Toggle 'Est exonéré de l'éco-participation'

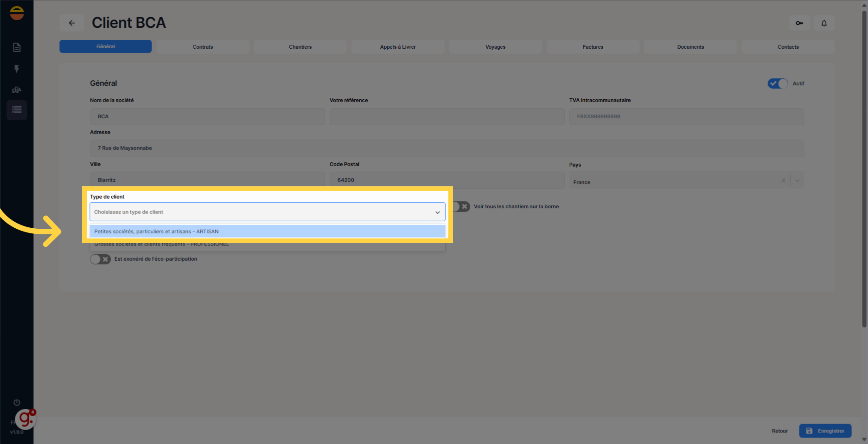click(x=100, y=259)
